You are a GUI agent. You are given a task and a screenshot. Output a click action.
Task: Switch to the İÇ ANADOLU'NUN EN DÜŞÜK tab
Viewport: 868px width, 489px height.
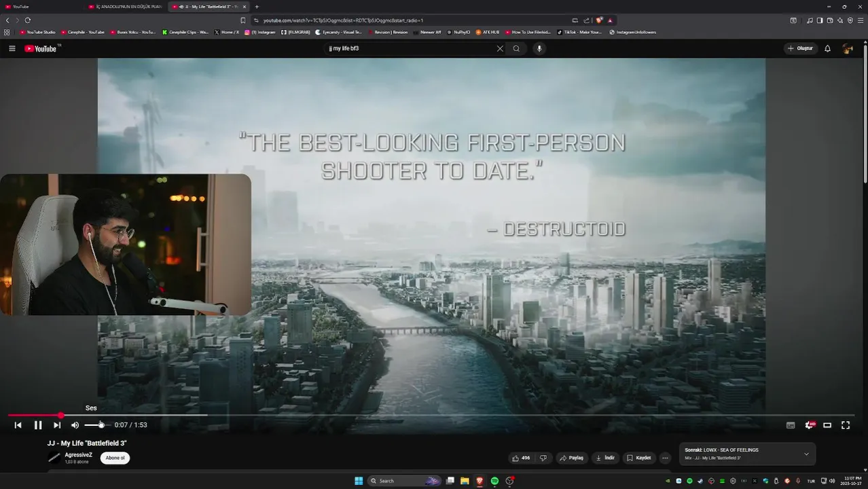click(x=126, y=7)
